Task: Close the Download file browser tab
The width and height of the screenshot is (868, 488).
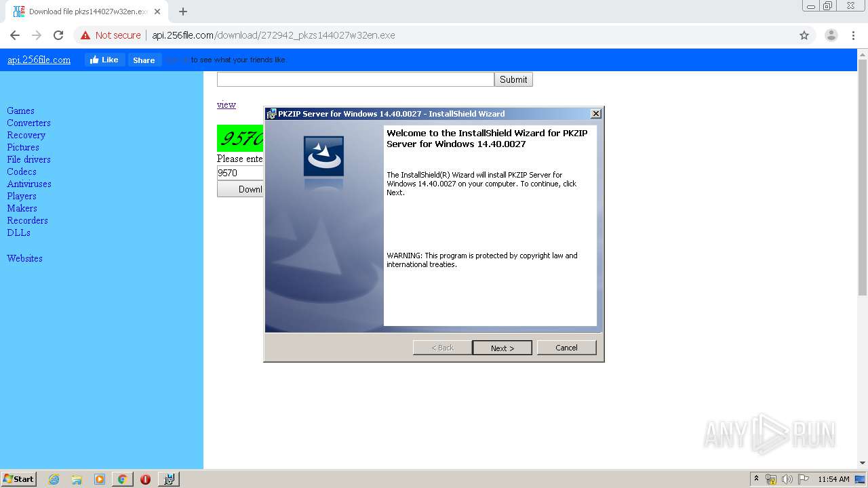Action: (157, 12)
